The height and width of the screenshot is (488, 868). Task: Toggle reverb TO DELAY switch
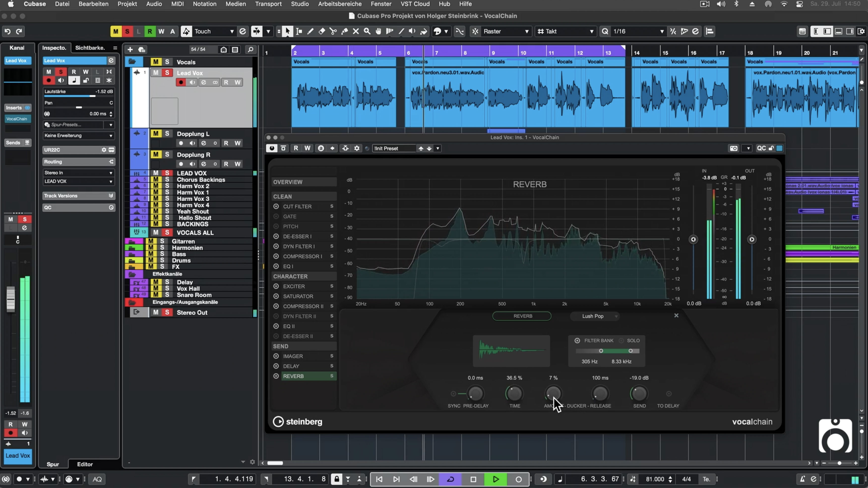coord(669,394)
